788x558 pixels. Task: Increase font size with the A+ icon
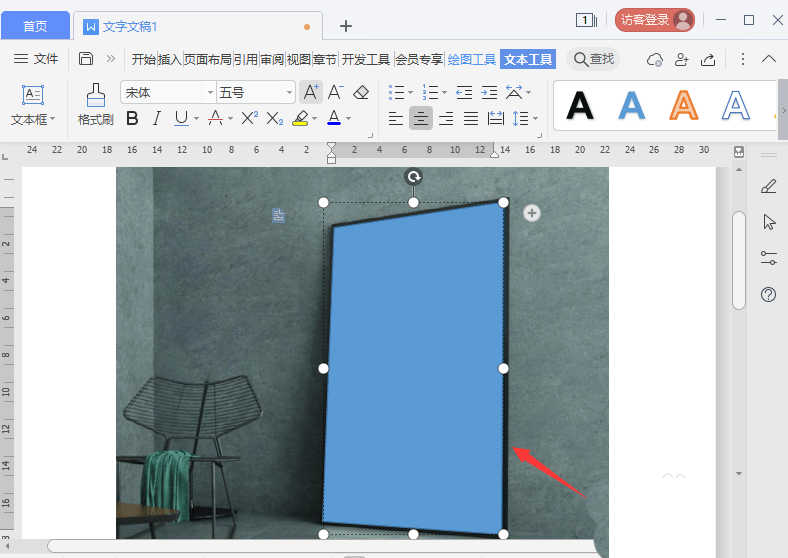[311, 93]
